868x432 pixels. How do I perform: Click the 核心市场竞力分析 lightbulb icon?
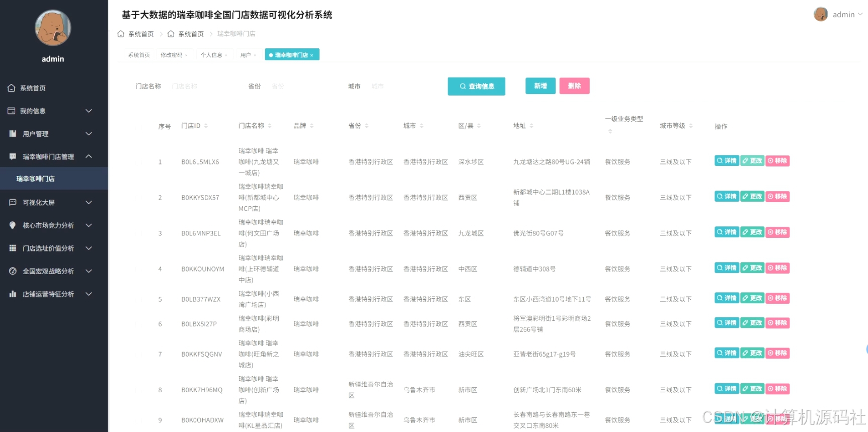click(13, 225)
